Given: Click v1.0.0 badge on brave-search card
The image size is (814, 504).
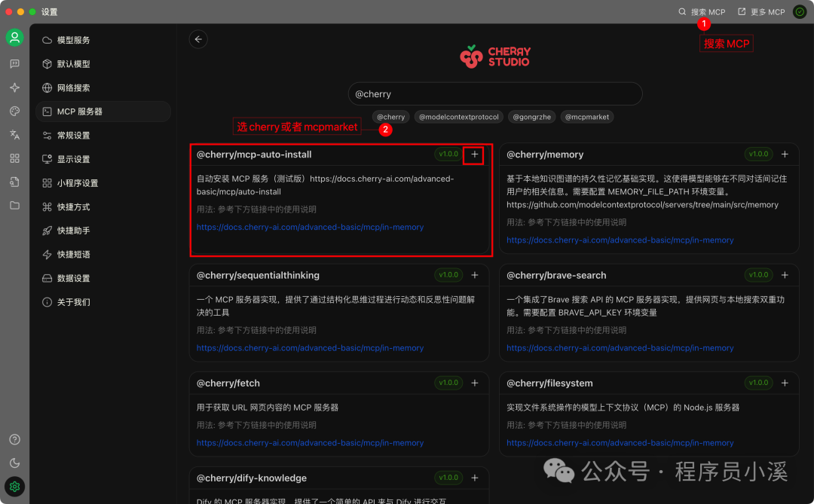Looking at the screenshot, I should 758,275.
